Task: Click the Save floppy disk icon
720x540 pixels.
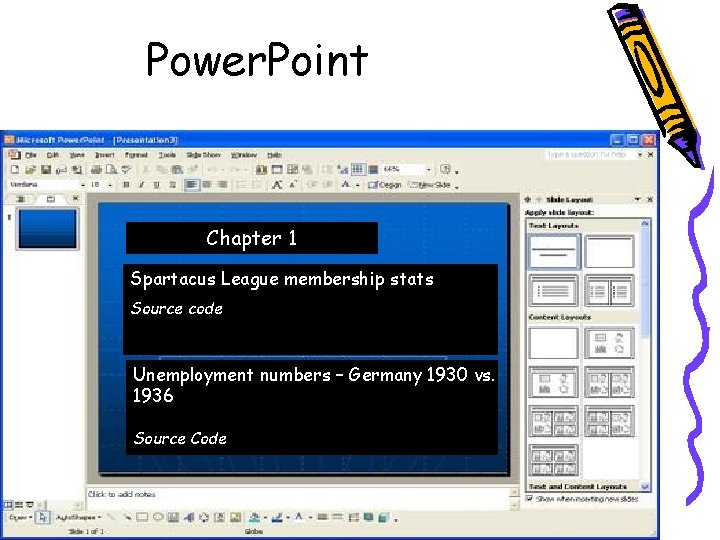Action: (x=45, y=169)
